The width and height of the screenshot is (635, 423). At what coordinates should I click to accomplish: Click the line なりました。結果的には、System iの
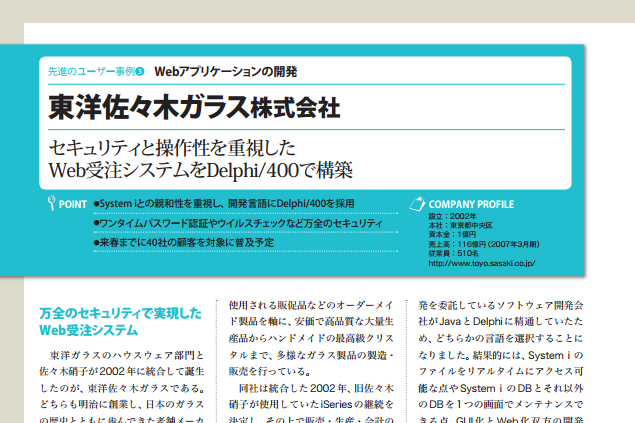501,355
